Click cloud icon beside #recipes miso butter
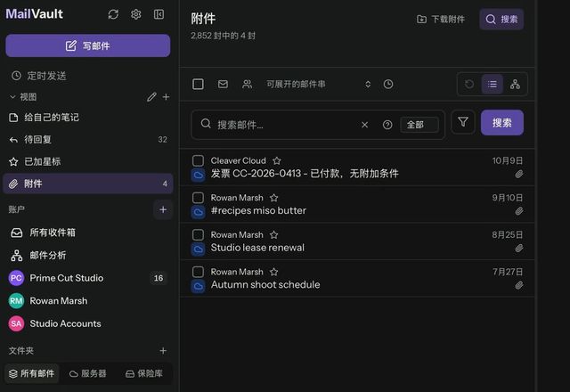This screenshot has width=570, height=392. [x=198, y=212]
